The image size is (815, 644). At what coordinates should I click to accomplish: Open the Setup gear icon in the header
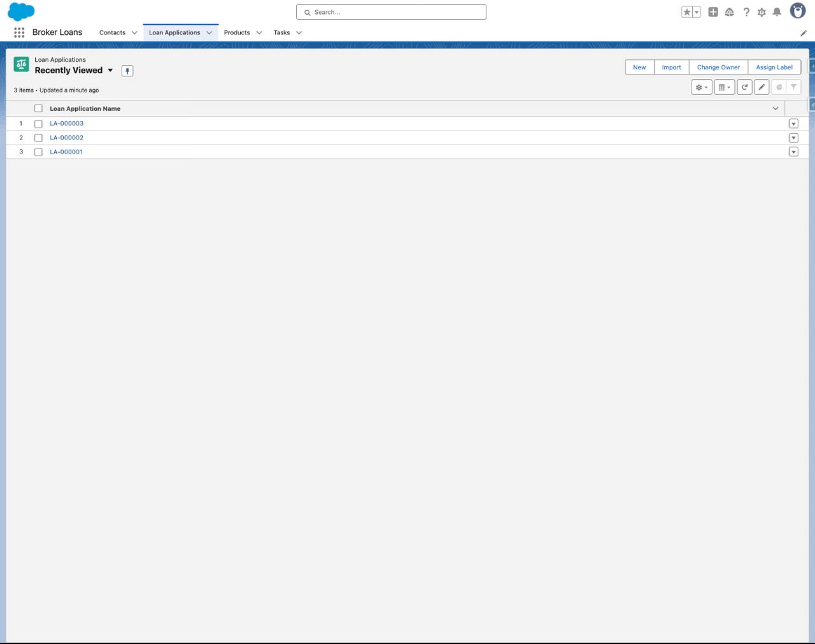pyautogui.click(x=762, y=12)
